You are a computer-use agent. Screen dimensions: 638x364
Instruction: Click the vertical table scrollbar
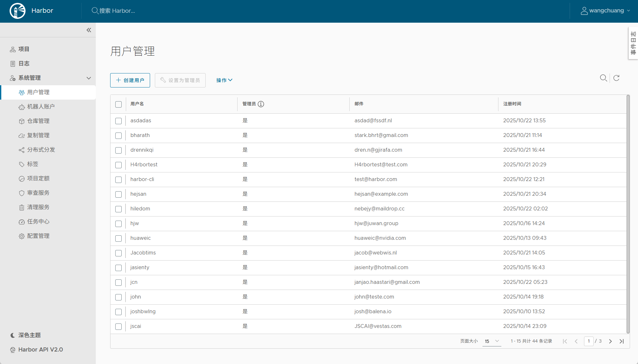point(628,214)
